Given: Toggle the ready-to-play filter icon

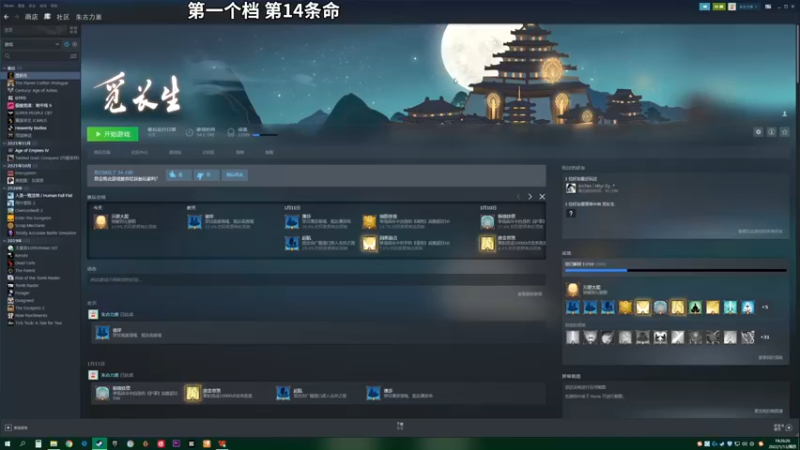Looking at the screenshot, I should click(x=74, y=44).
